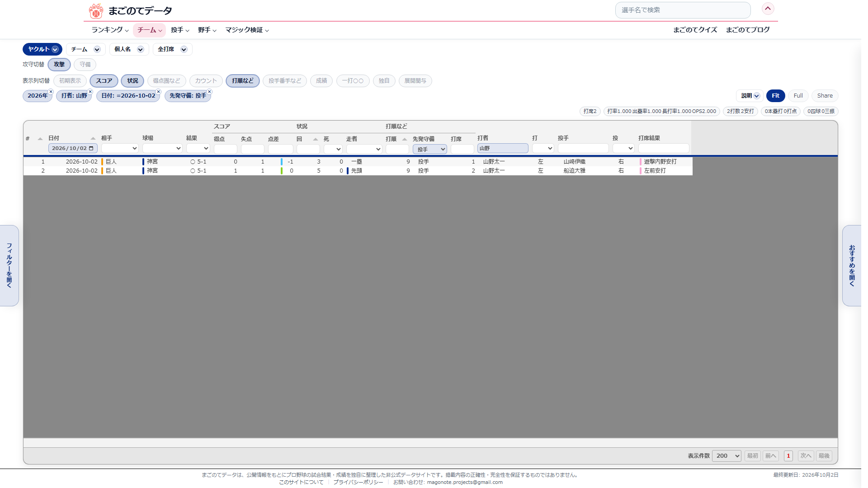Open まごのてブログ link
868x488 pixels.
coord(748,30)
